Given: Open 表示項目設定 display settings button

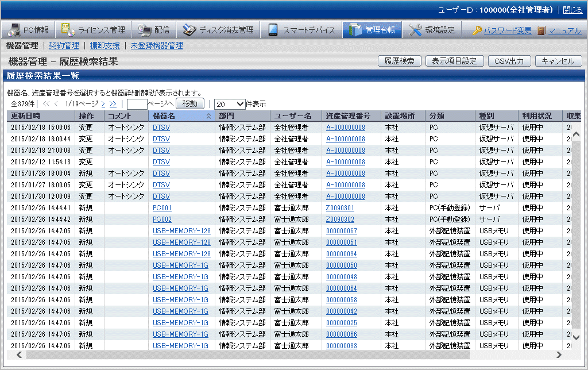Looking at the screenshot, I should (x=454, y=61).
